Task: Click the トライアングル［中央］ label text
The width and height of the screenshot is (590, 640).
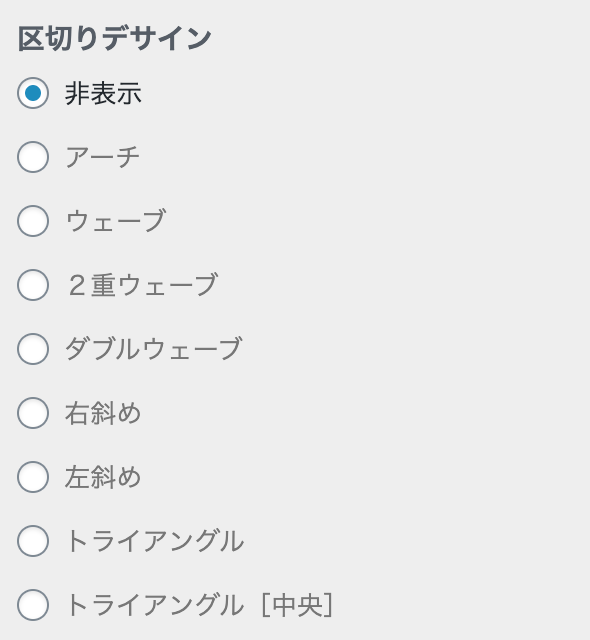Action: (x=200, y=605)
